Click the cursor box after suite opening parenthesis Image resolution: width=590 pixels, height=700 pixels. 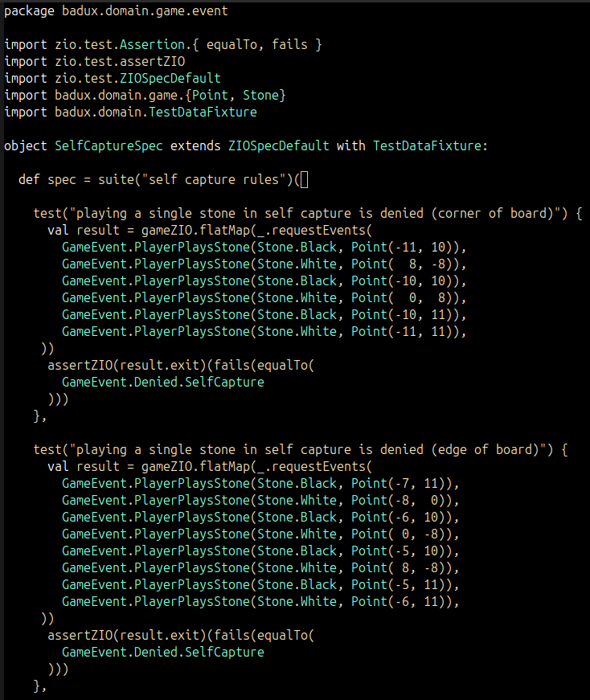(x=303, y=179)
